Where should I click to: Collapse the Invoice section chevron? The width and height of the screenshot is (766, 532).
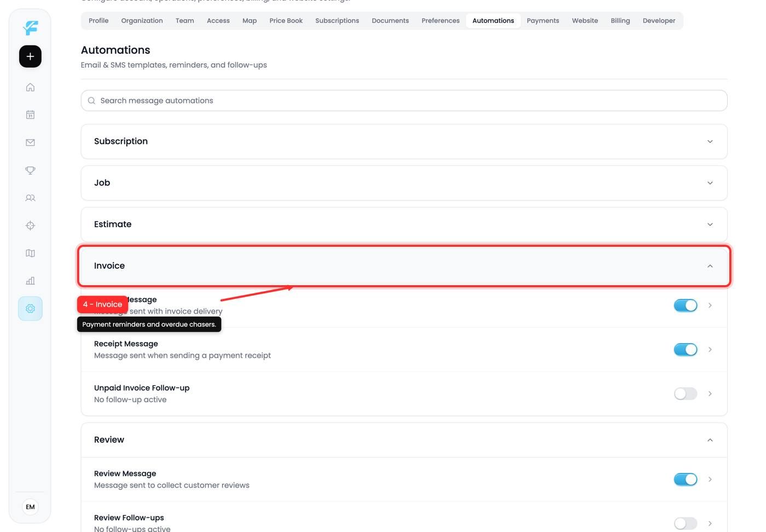click(710, 266)
